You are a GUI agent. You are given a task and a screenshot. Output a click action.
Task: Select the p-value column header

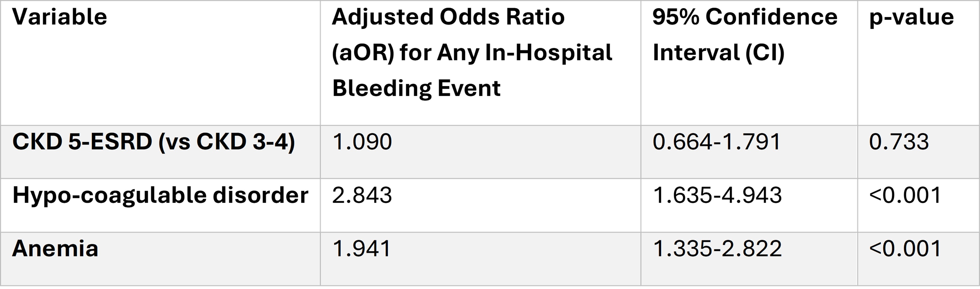911,18
